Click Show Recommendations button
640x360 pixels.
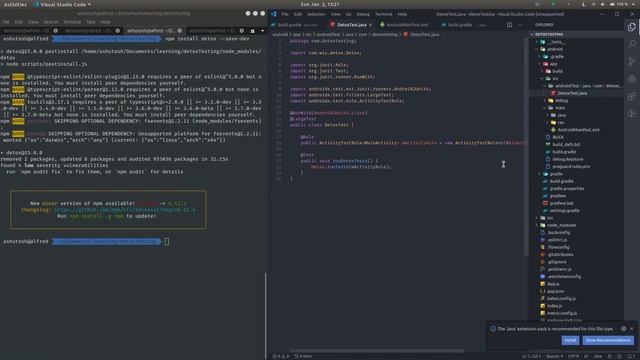click(x=608, y=340)
